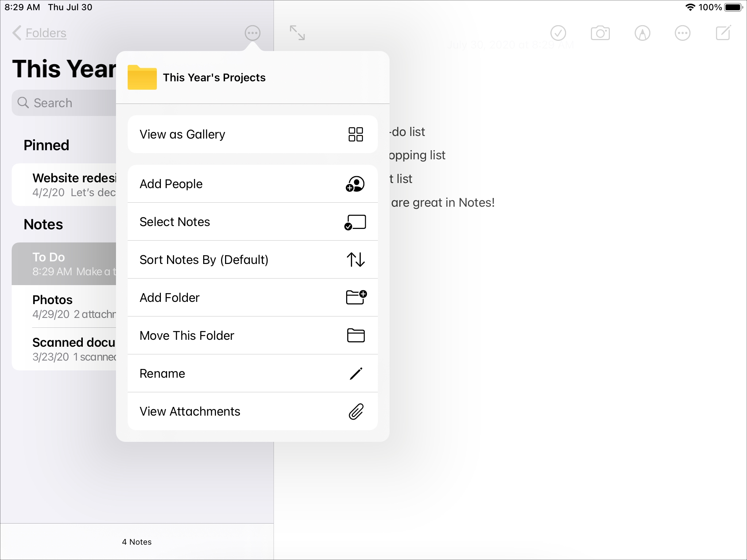The height and width of the screenshot is (560, 747).
Task: Choose Move This Folder
Action: [252, 335]
